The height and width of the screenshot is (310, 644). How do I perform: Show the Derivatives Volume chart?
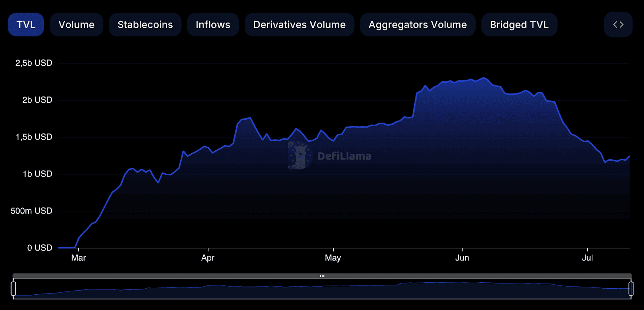[x=299, y=25]
